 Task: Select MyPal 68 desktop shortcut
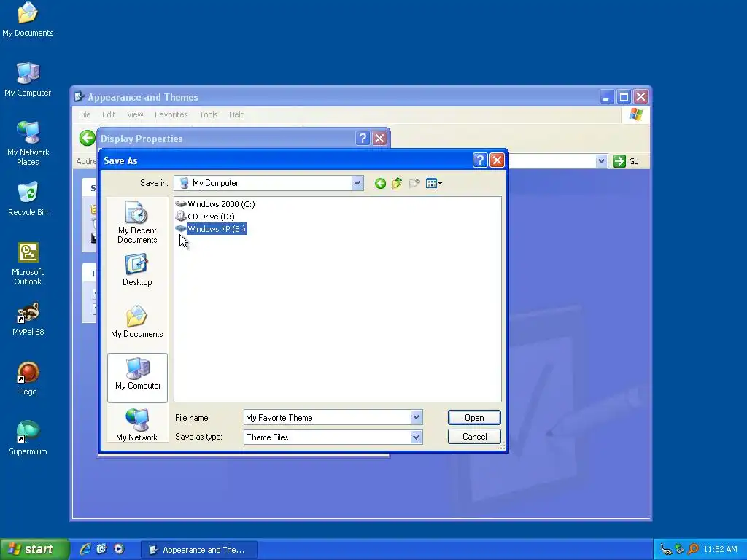coord(28,319)
